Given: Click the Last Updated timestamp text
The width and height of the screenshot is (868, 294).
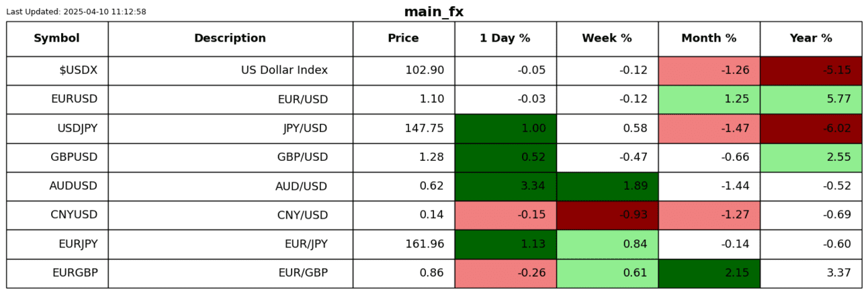Looking at the screenshot, I should (x=76, y=12).
